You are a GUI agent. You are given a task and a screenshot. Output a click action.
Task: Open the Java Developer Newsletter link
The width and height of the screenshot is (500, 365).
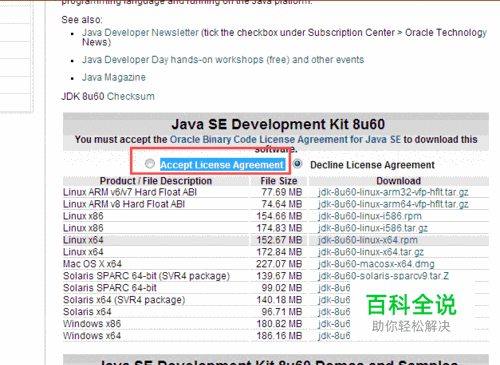point(140,33)
